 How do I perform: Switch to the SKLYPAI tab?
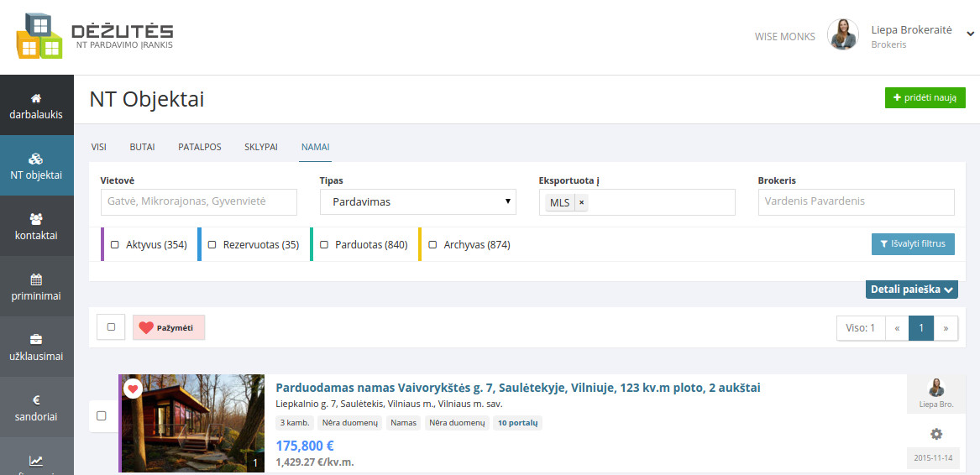pyautogui.click(x=261, y=147)
